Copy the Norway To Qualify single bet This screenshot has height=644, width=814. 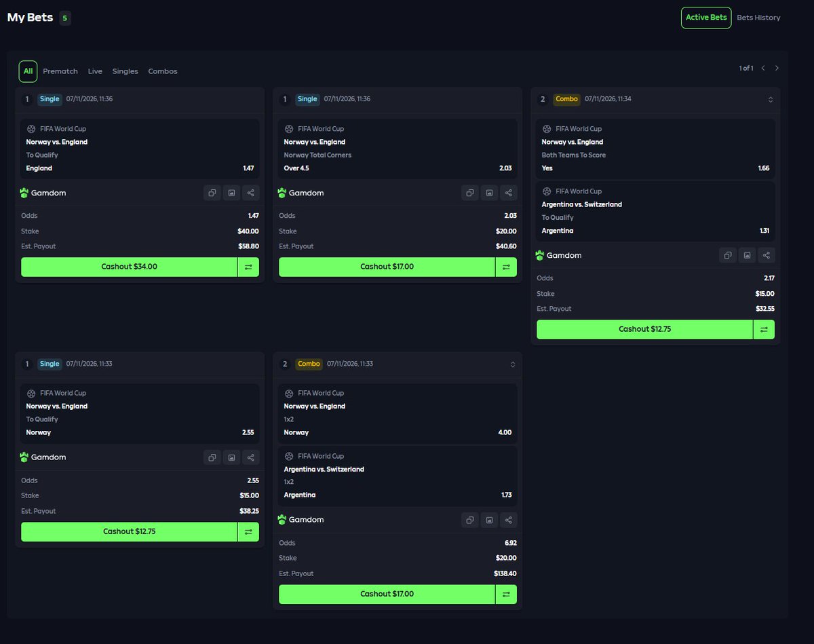pyautogui.click(x=212, y=457)
